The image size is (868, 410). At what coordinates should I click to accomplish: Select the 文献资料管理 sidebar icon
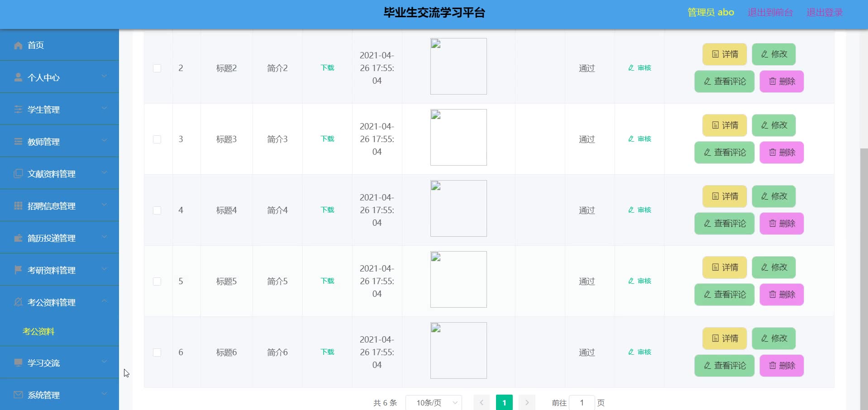[x=18, y=174]
